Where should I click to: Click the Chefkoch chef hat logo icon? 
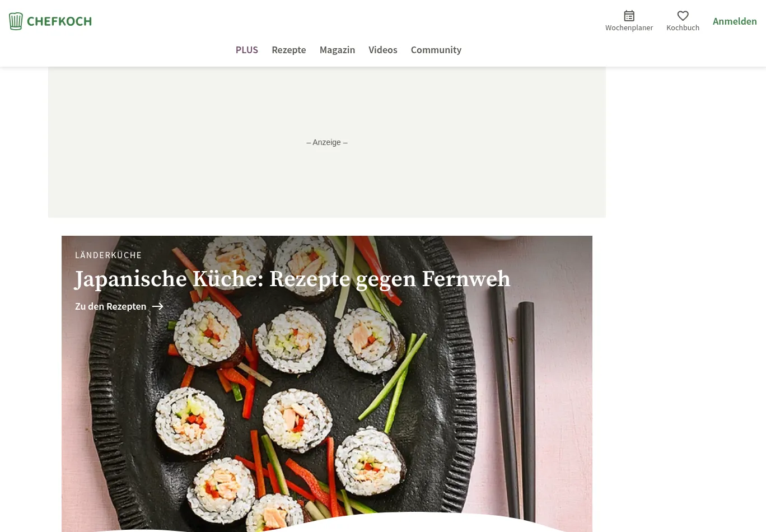pos(16,21)
